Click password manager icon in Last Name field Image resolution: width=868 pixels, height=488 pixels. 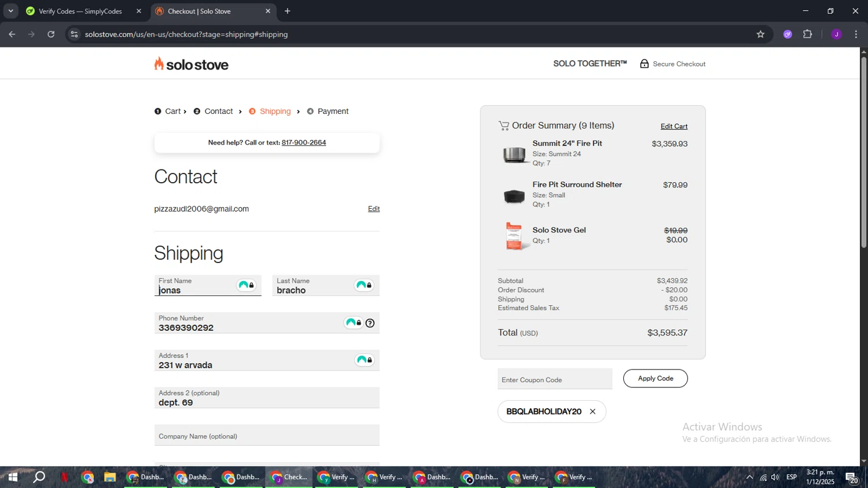pos(364,285)
